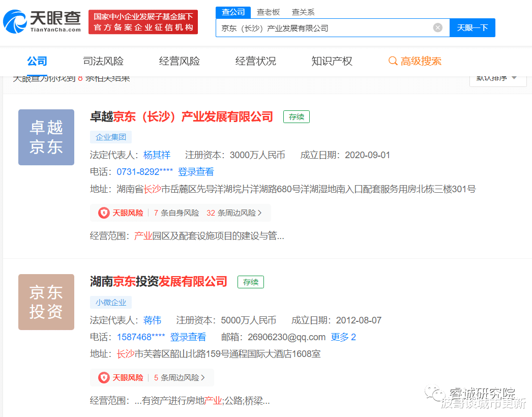Click 注册资本 5000万人民币 text
The height and width of the screenshot is (417, 532).
coord(226,320)
